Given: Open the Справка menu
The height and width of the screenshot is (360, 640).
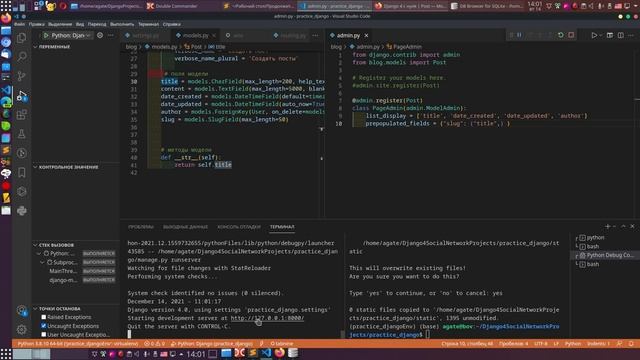Looking at the screenshot, I should tap(172, 24).
